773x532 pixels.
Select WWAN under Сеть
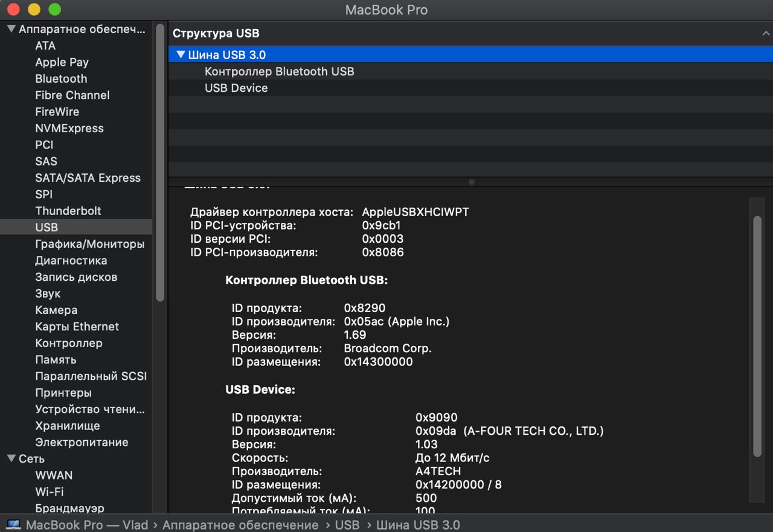point(54,475)
